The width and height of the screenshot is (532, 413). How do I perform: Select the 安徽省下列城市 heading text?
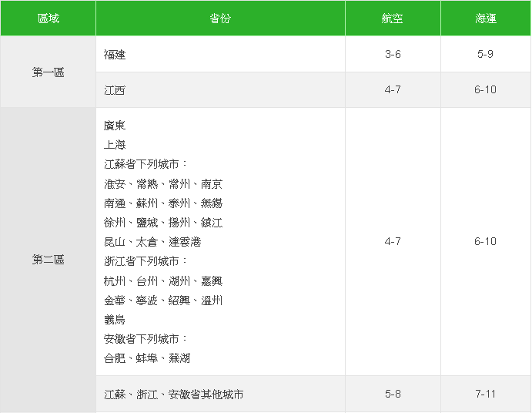tap(146, 339)
